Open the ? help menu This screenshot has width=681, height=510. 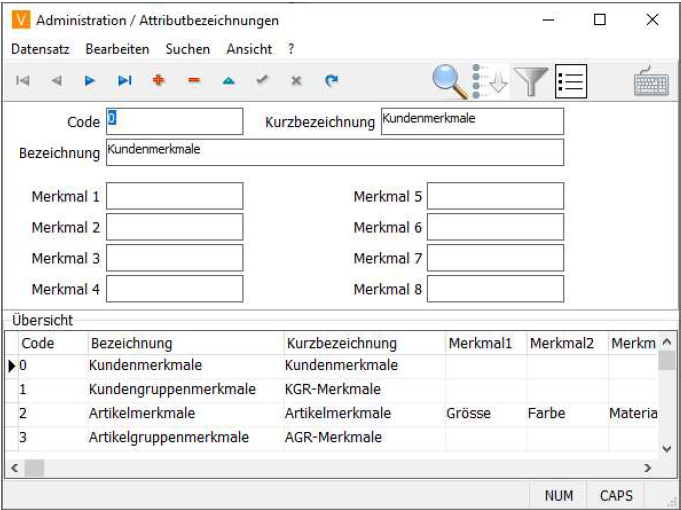tap(291, 49)
